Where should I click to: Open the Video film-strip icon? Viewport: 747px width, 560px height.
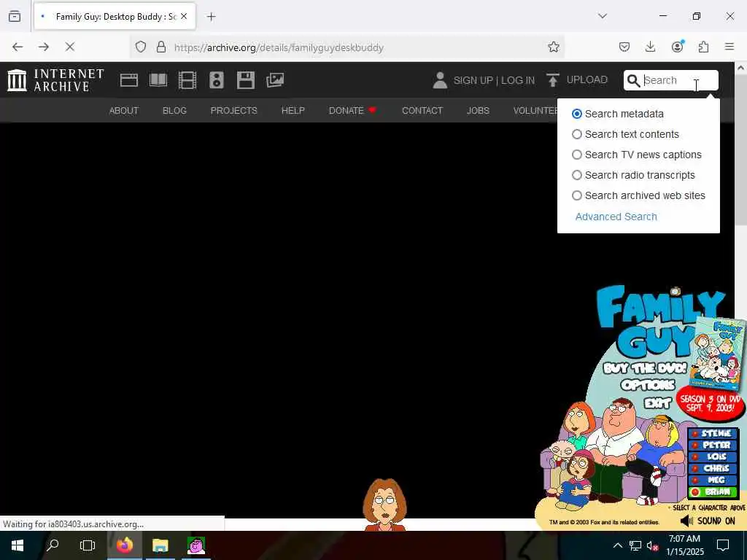coord(187,80)
